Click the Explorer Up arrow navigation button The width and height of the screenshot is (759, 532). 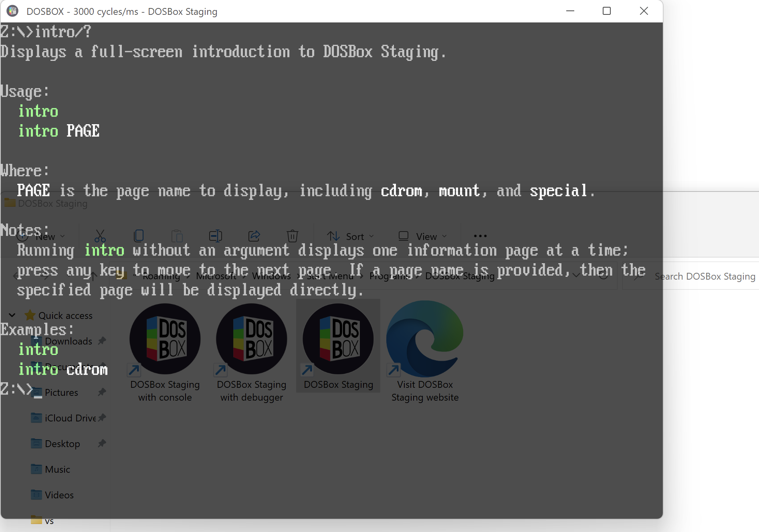pos(93,276)
